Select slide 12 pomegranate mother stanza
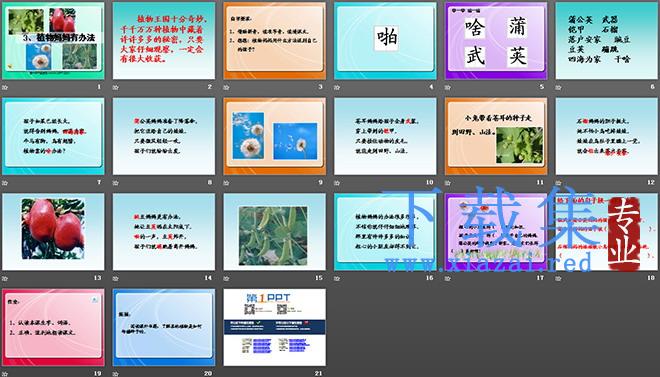 point(607,136)
